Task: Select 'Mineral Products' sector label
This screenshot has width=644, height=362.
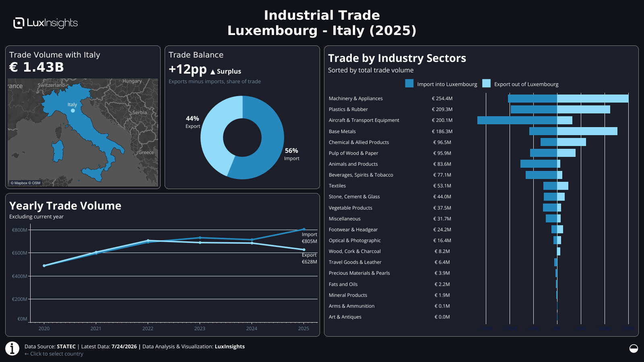Action: [x=348, y=295]
